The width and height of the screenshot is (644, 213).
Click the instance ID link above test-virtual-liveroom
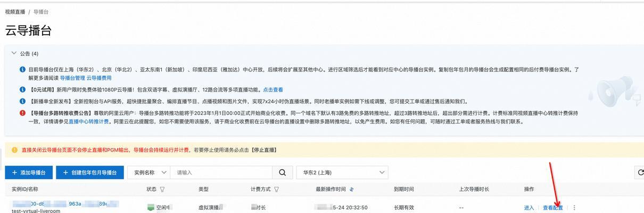(x=65, y=203)
